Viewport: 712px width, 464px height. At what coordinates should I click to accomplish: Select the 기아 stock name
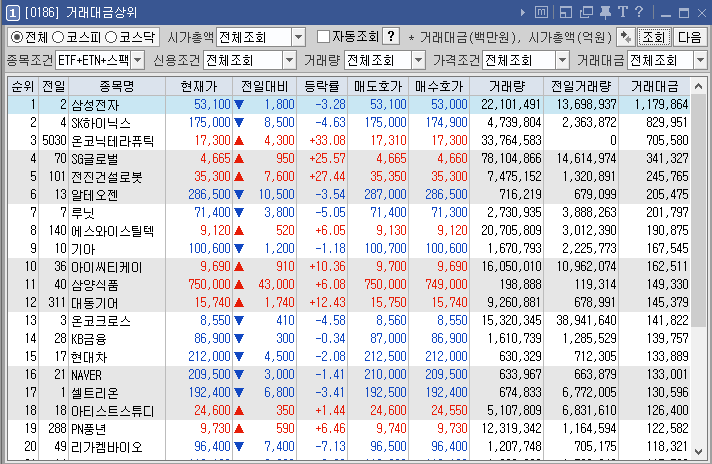click(83, 249)
